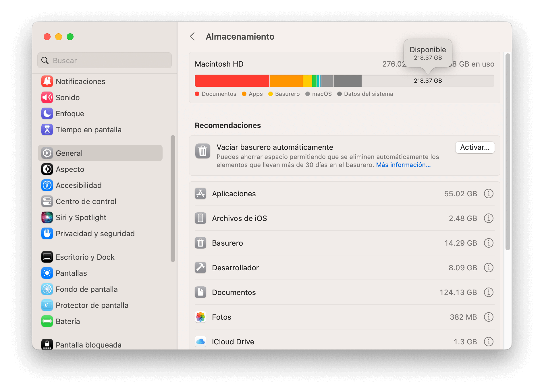Click the Desarrollador hammer icon
Screen dimensions: 544x392
click(x=200, y=268)
